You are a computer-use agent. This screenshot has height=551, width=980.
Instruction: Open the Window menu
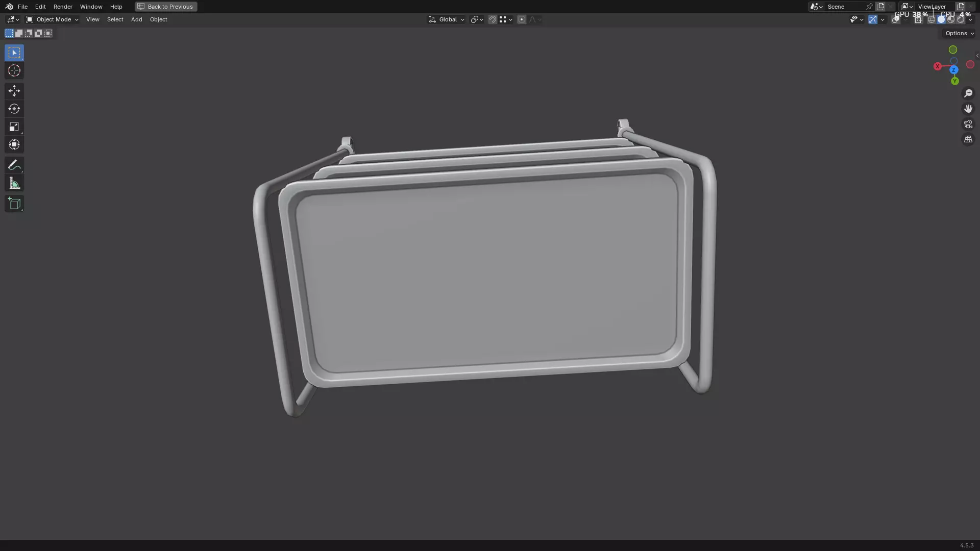tap(91, 7)
